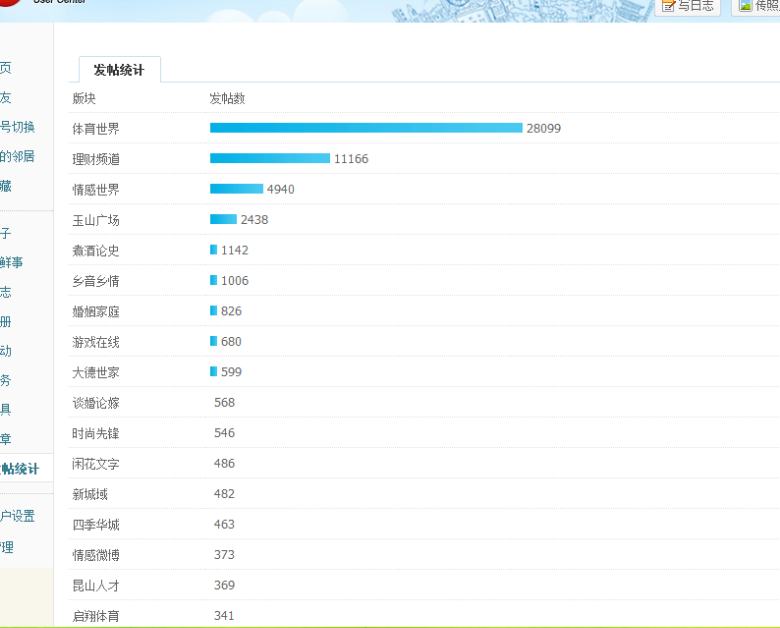Click 鲜事 (news feed) in the sidebar
The width and height of the screenshot is (780, 628).
click(11, 262)
